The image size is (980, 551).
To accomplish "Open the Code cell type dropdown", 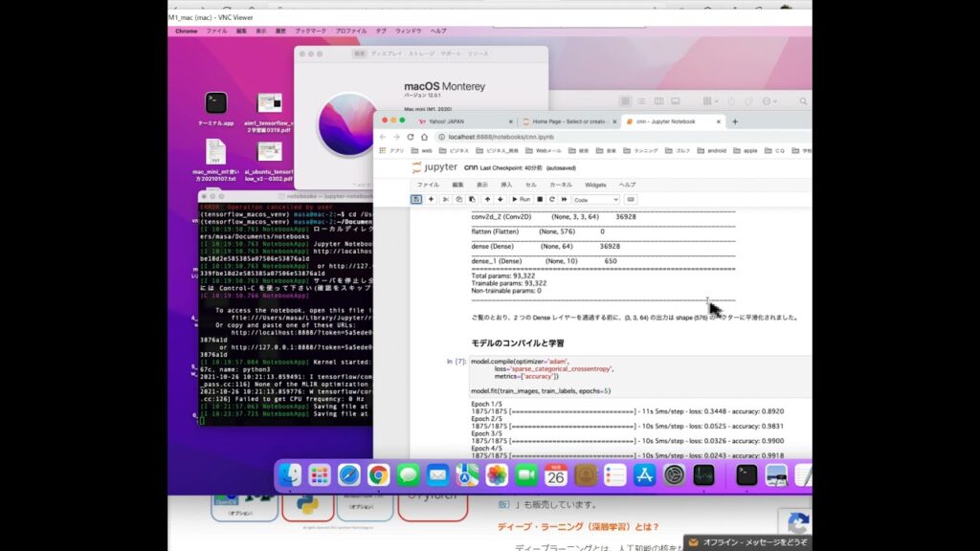I will pyautogui.click(x=595, y=199).
